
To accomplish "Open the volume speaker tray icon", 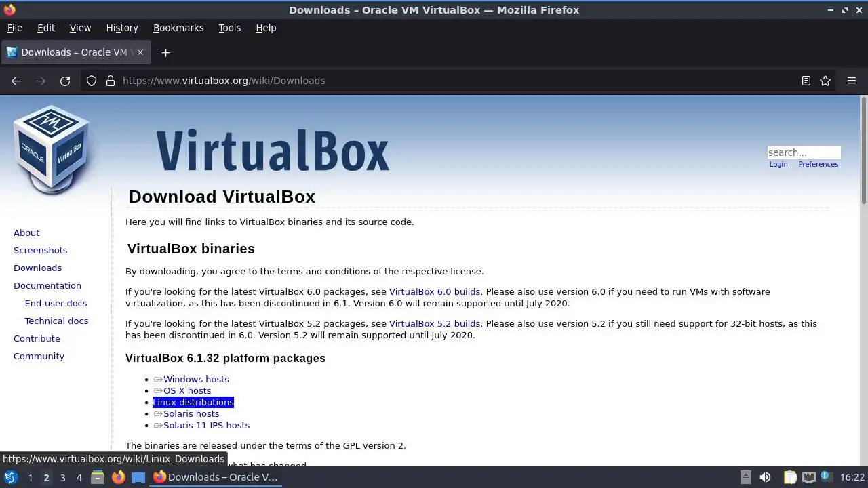I will pos(765,477).
